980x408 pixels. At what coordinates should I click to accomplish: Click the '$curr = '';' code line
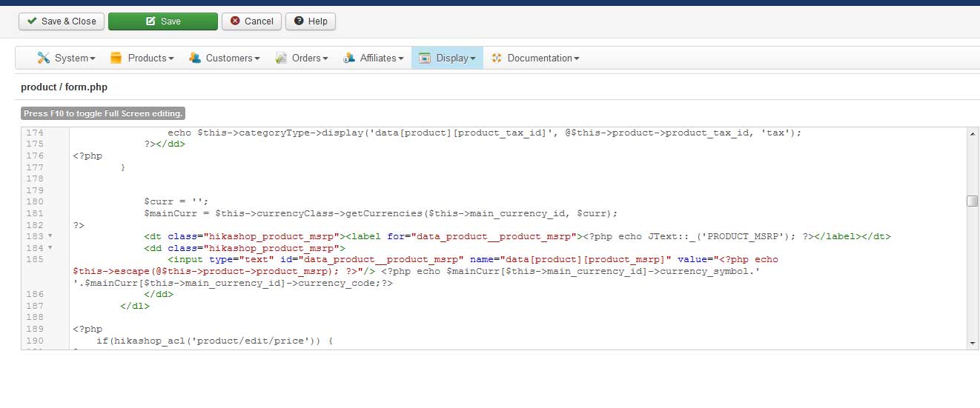pos(176,202)
